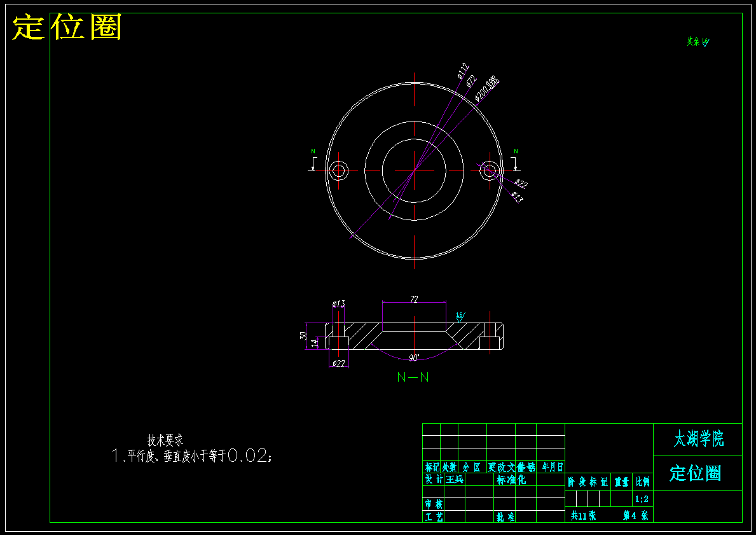Screen dimensions: 756x535
Task: Click the 设计 label in title block
Action: (x=434, y=480)
